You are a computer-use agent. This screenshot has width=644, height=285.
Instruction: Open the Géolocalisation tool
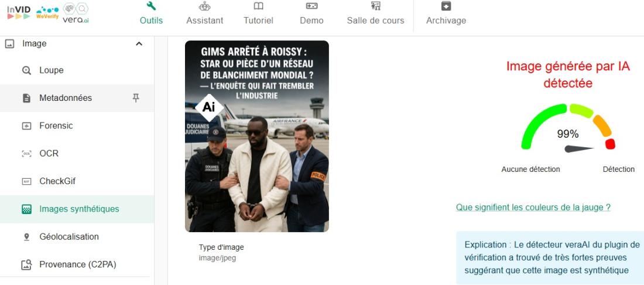click(77, 237)
